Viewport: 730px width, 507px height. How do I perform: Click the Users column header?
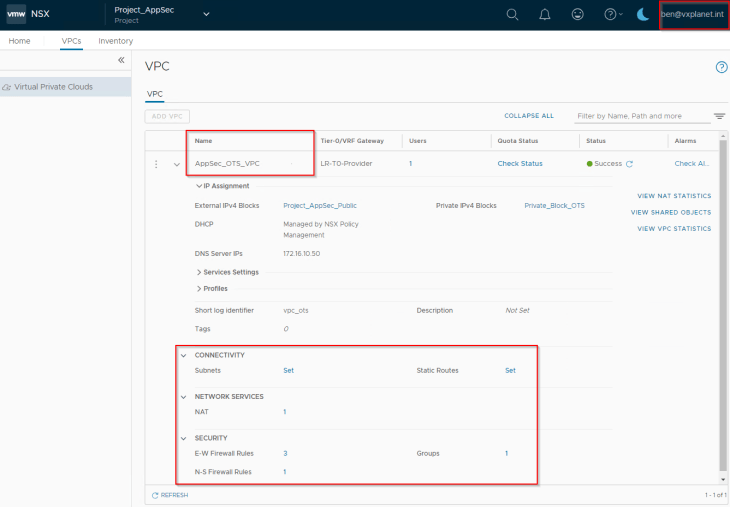418,141
